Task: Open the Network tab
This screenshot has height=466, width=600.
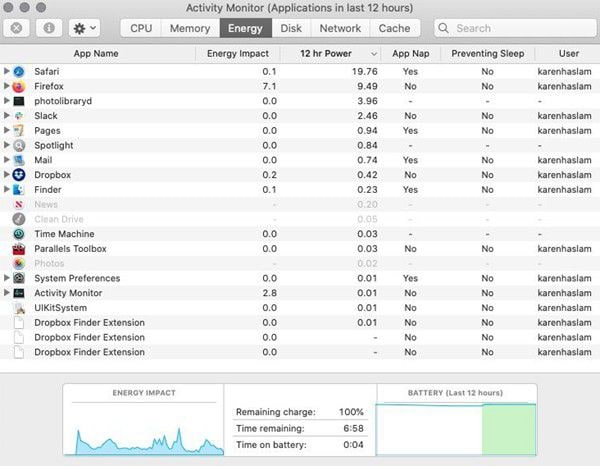Action: click(340, 28)
